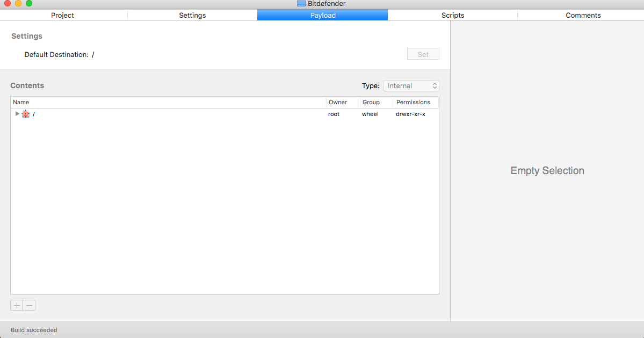Image resolution: width=644 pixels, height=338 pixels.
Task: Click the green full-screen window button
Action: click(x=29, y=3)
